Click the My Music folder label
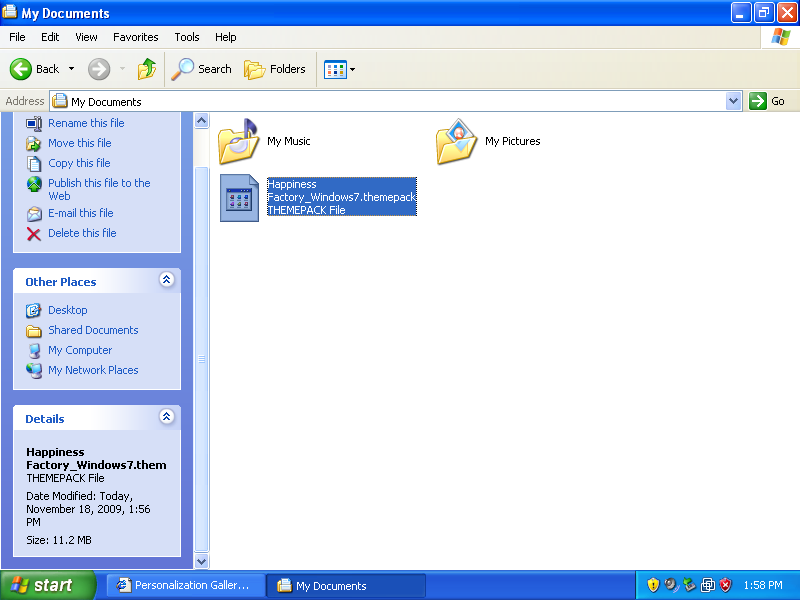Screen dimensions: 800x600 [289, 141]
